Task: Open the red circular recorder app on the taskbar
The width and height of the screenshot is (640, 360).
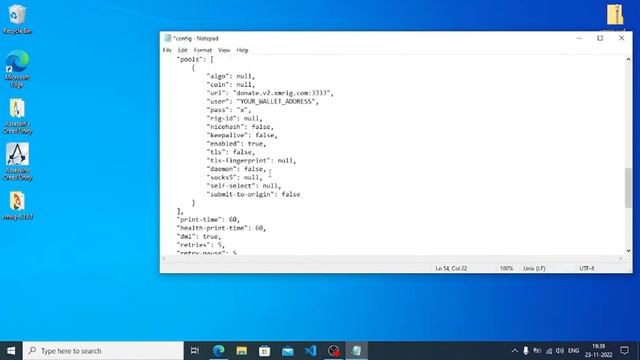Action: [x=334, y=351]
